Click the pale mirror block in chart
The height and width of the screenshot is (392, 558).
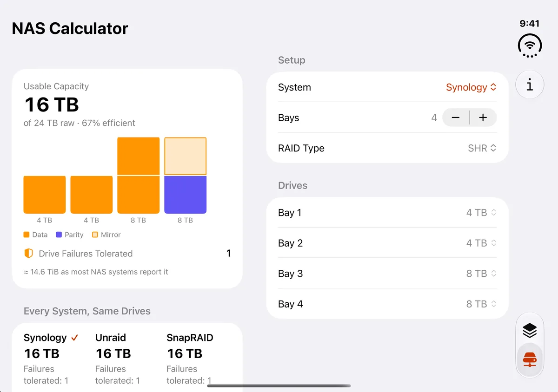click(185, 156)
